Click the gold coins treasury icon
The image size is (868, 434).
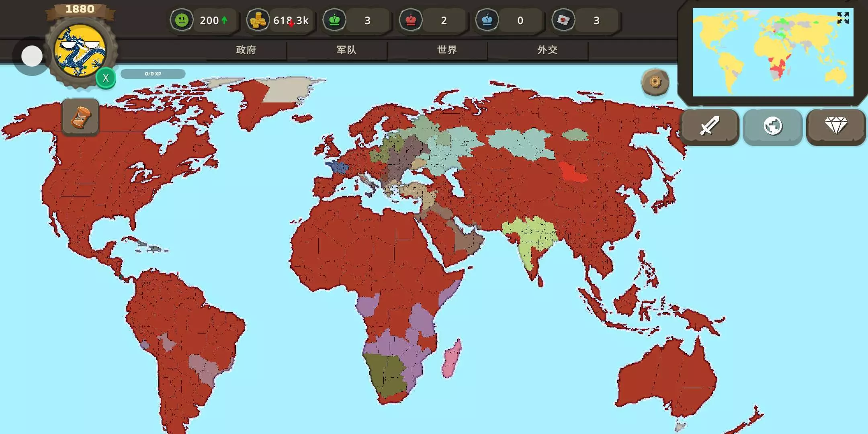click(x=258, y=20)
